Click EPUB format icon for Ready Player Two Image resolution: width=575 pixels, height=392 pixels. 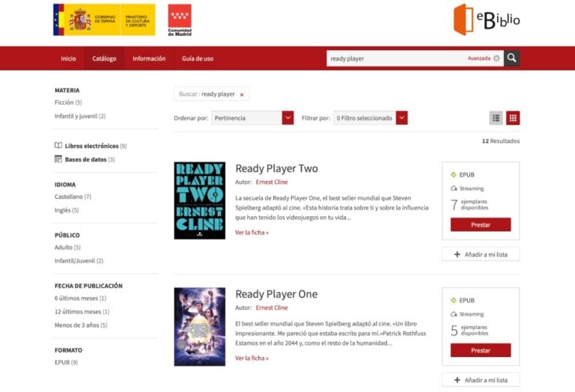tap(454, 175)
